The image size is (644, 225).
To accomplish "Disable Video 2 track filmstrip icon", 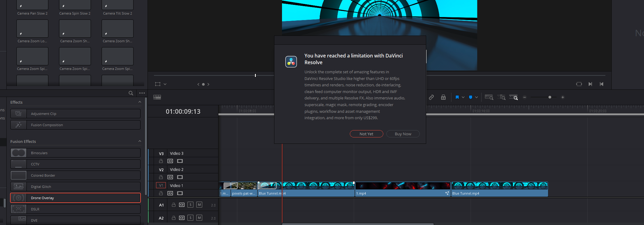I will 180,177.
